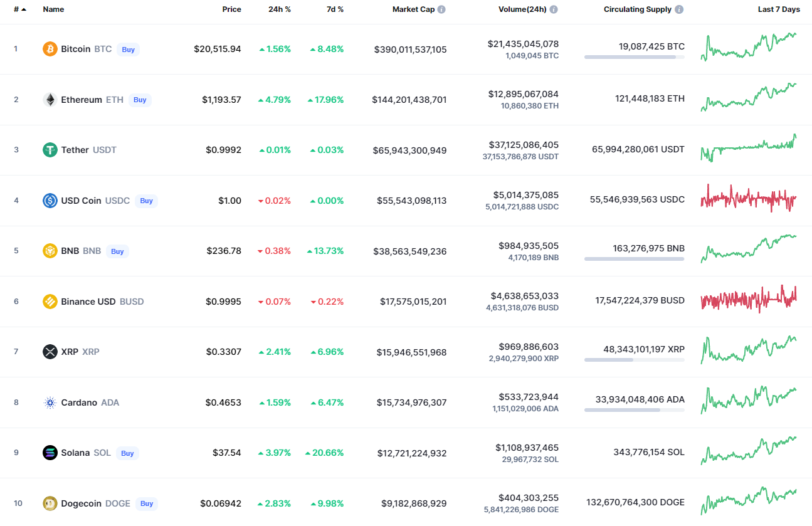Click the Buy button next to USD Coin
Viewport: 812px width, 526px height.
[146, 201]
